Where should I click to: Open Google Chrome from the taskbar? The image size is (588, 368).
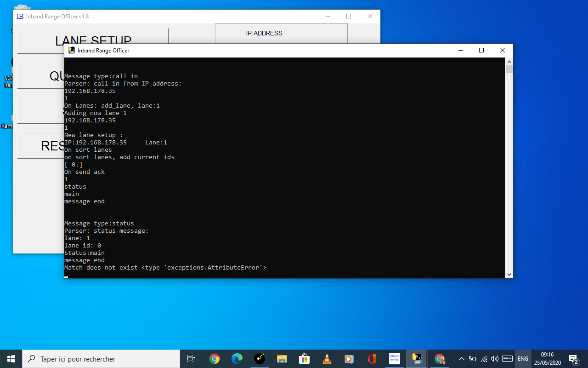[x=214, y=359]
